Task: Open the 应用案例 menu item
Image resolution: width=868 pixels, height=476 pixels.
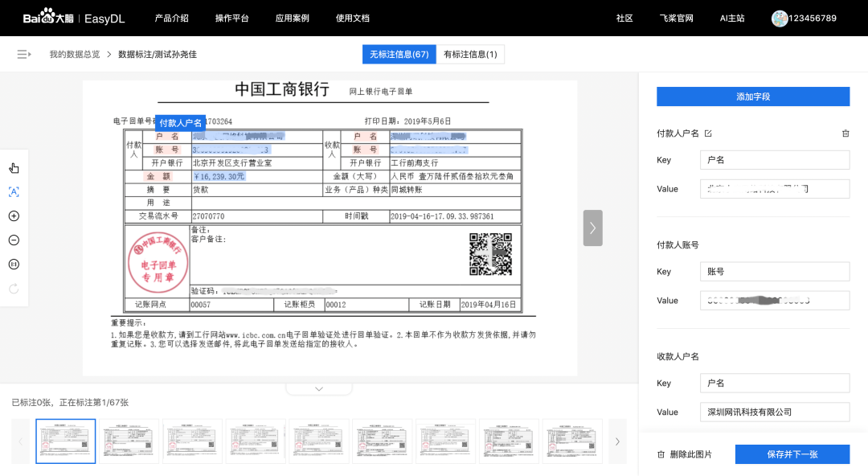Action: click(293, 18)
